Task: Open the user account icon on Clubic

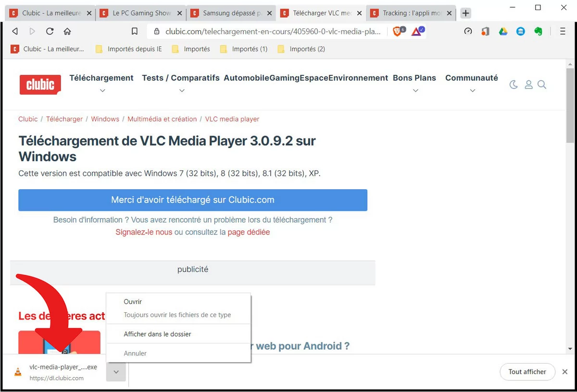Action: coord(528,85)
